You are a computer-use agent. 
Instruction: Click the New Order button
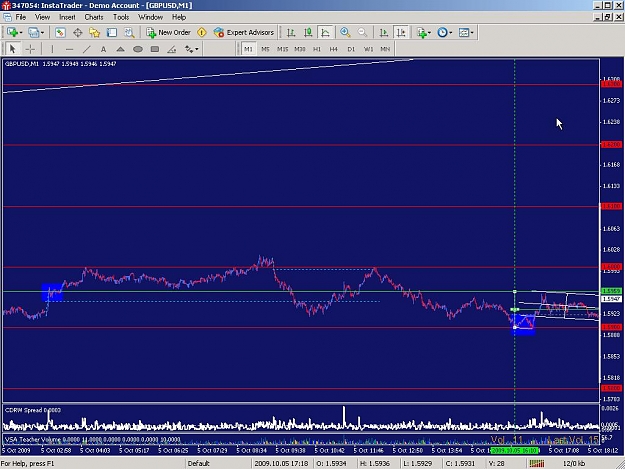(x=168, y=33)
